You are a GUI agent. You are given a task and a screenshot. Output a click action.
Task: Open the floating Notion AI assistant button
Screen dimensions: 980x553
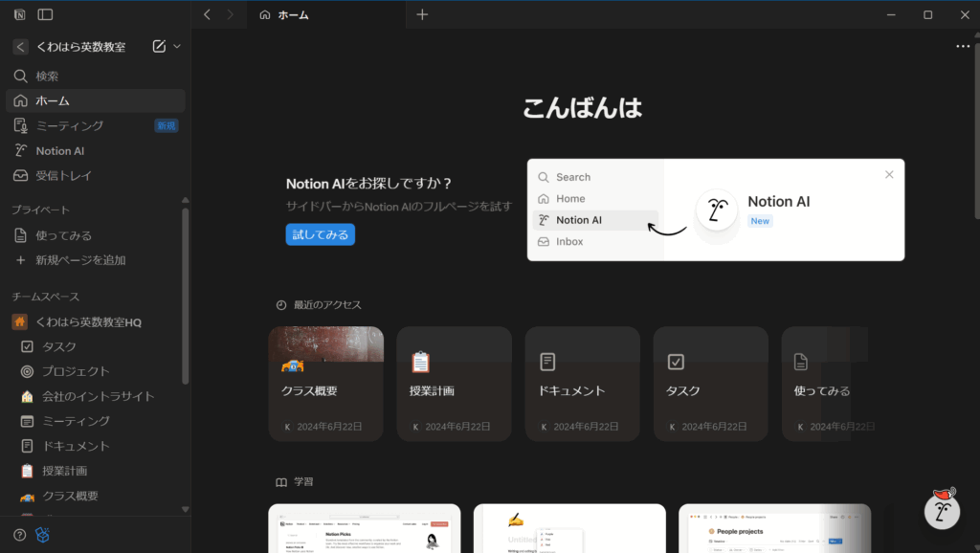pos(941,511)
